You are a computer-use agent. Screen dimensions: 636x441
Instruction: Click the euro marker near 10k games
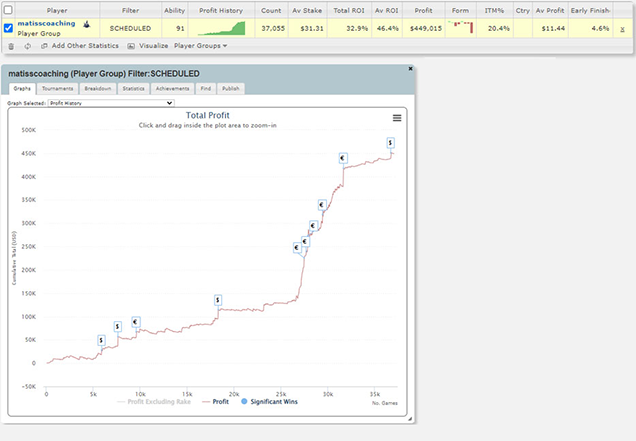pos(136,322)
